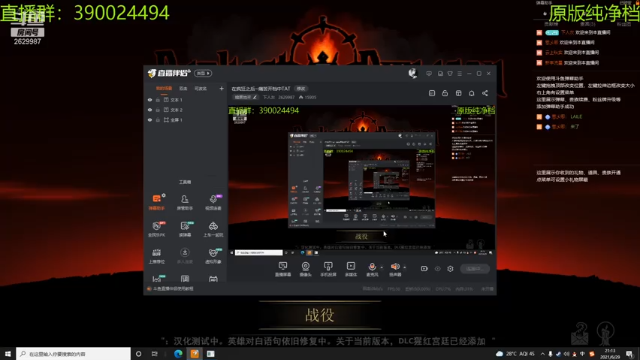Hide the 文本 1 source
Viewport: 640px width, 360px height.
(x=150, y=100)
